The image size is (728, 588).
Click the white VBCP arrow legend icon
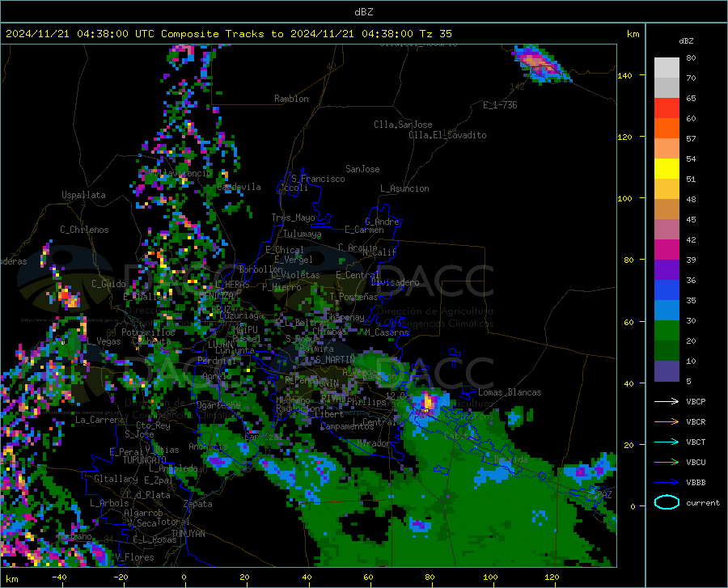(667, 401)
